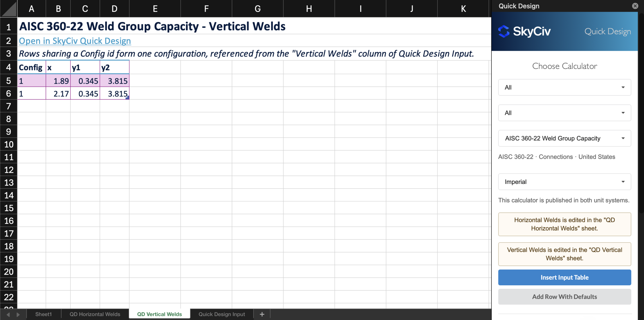Select column B header
The image size is (644, 320).
[58, 9]
